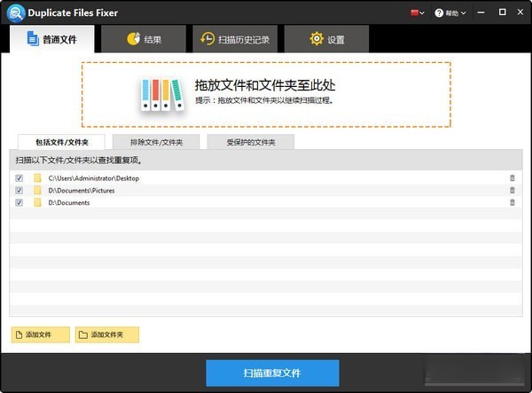Click folder icon beside D:\Documents\Pictures
Viewport: 532px width, 393px height.
click(x=37, y=190)
